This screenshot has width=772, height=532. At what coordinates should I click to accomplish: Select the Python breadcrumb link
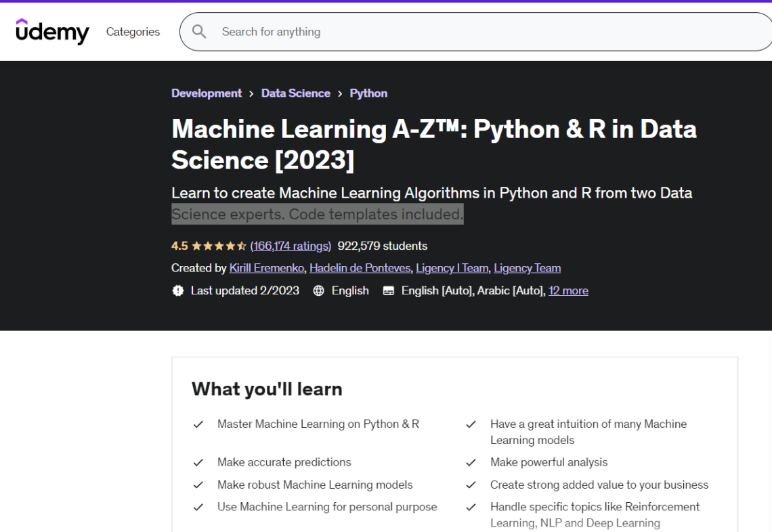368,93
